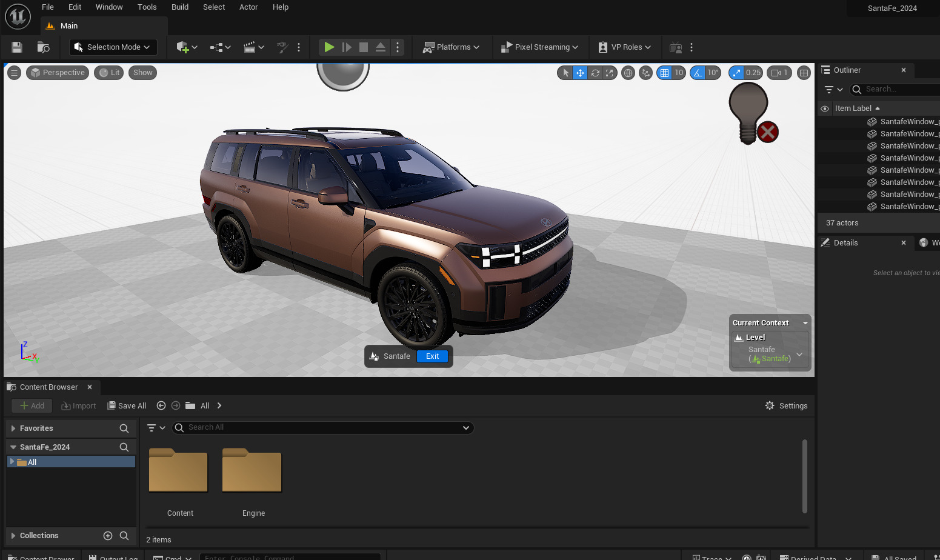Click Import in Content Browser

point(79,406)
